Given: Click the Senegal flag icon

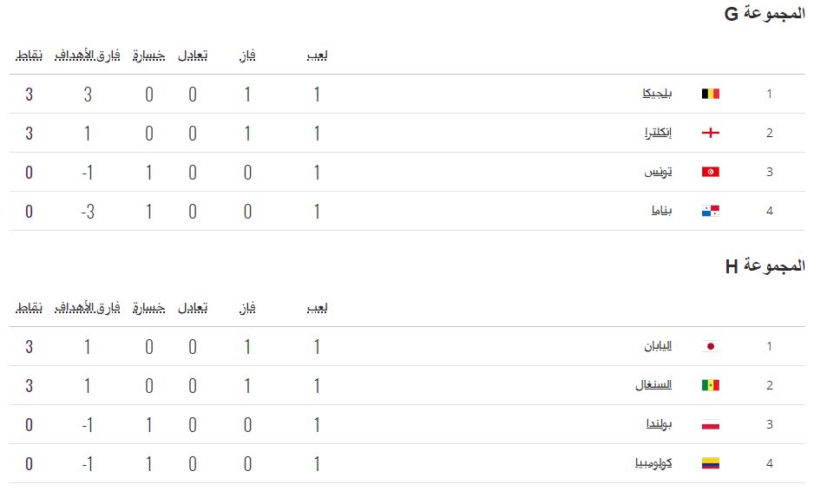Looking at the screenshot, I should point(711,385).
